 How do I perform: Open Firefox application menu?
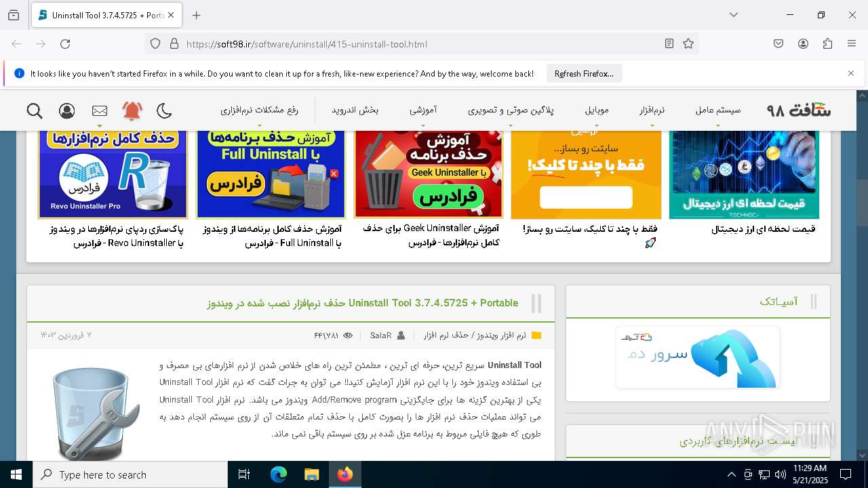tap(852, 43)
